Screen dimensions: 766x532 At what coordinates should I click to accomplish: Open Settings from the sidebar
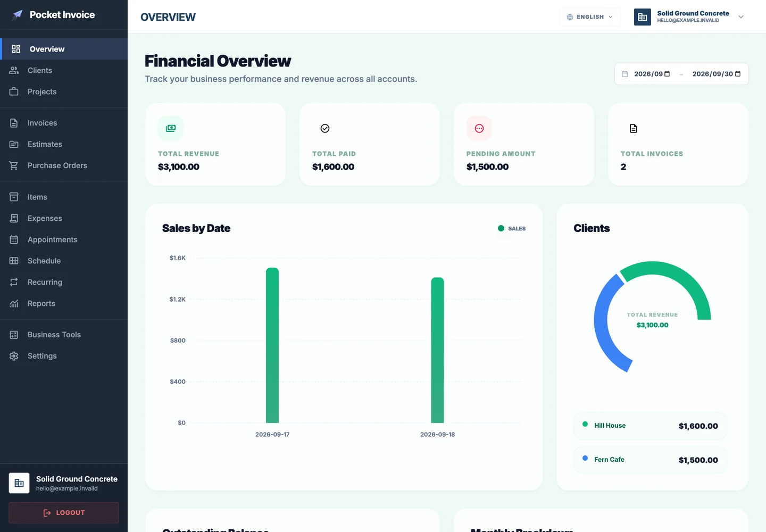pyautogui.click(x=64, y=356)
